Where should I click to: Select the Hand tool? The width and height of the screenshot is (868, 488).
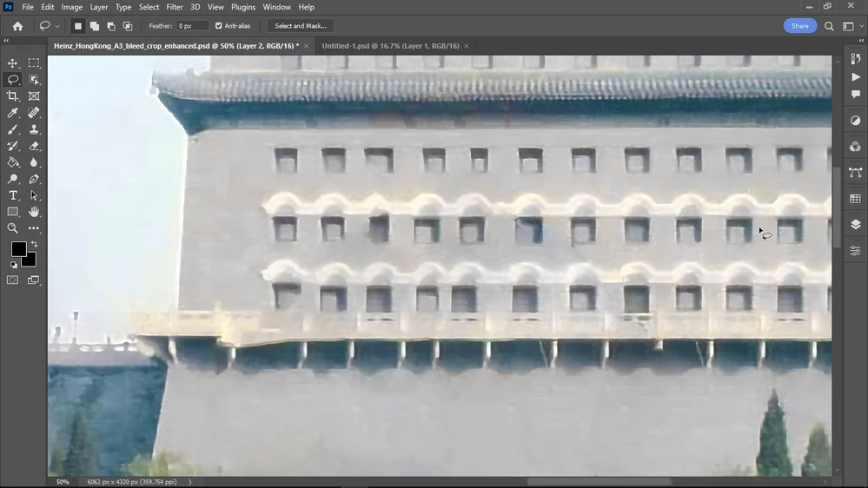[x=34, y=212]
